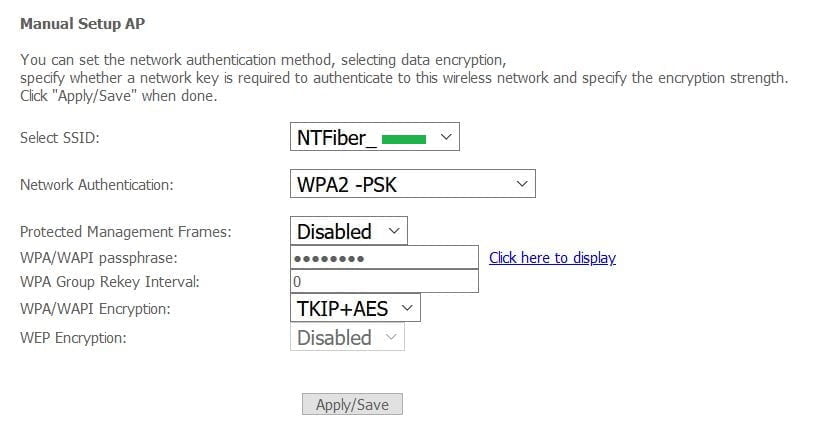Screen dimensions: 824x423
Task: Click the 'Click "Apply/Save" when done' instruction text
Action: [118, 95]
